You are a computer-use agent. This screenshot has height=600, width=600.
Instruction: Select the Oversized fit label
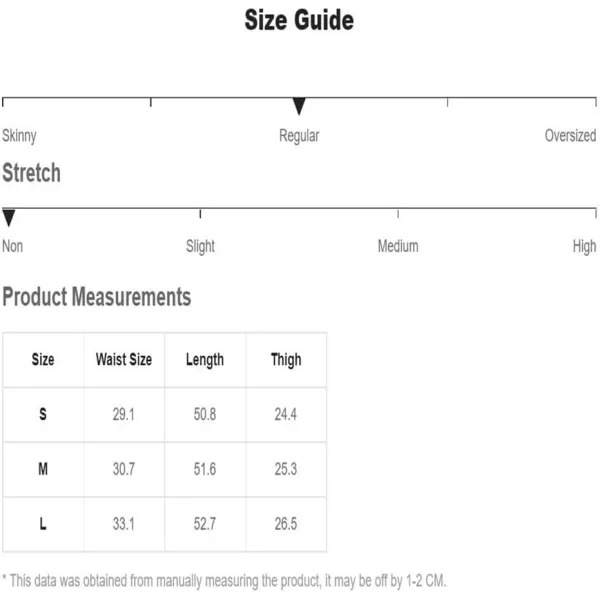(570, 135)
